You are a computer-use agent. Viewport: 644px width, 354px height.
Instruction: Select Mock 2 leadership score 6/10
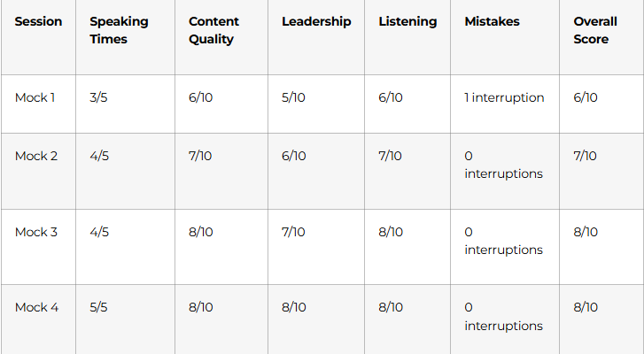293,156
